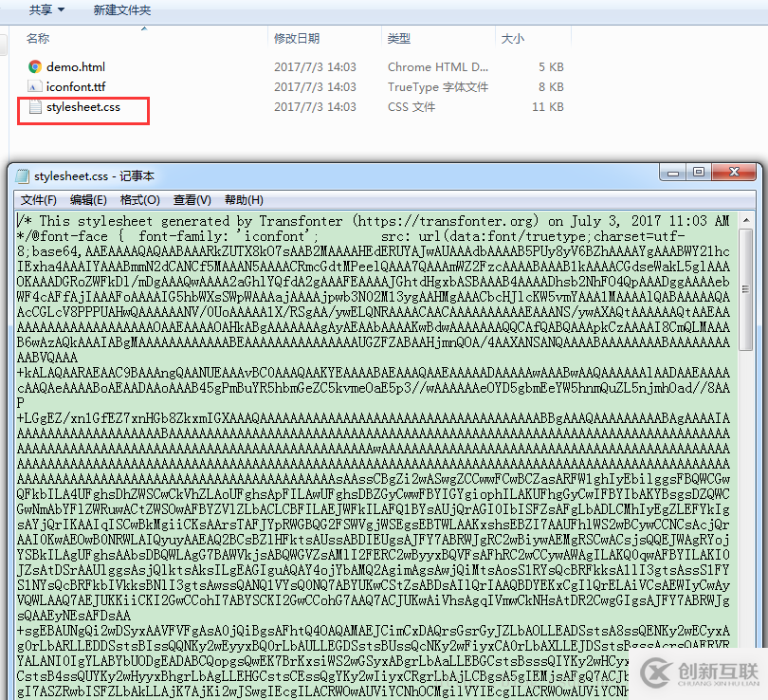Viewport: 768px width, 700px height.
Task: Click in the Notepad text area
Action: pyautogui.click(x=376, y=455)
